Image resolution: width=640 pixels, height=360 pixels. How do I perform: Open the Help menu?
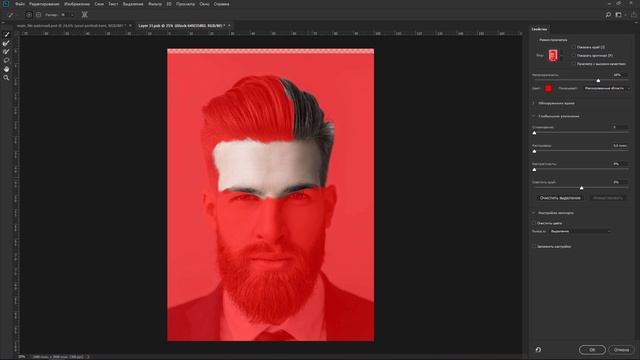click(x=221, y=4)
